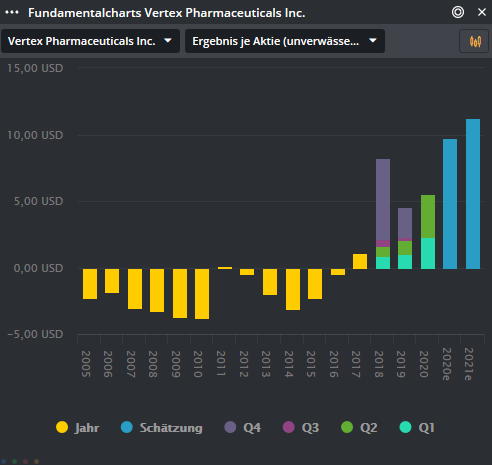Click the 2021e x-axis label

click(469, 364)
